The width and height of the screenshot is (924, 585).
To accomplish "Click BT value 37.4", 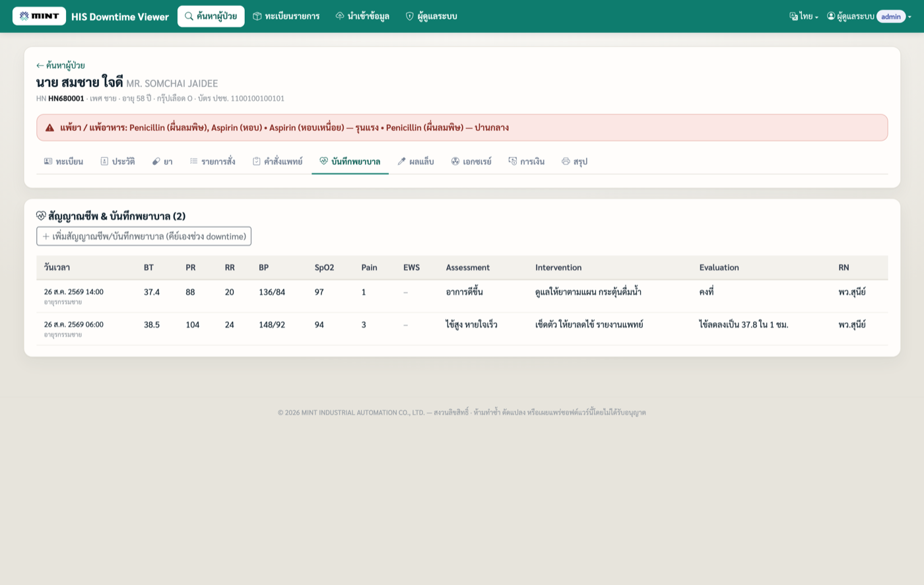I will click(x=152, y=292).
